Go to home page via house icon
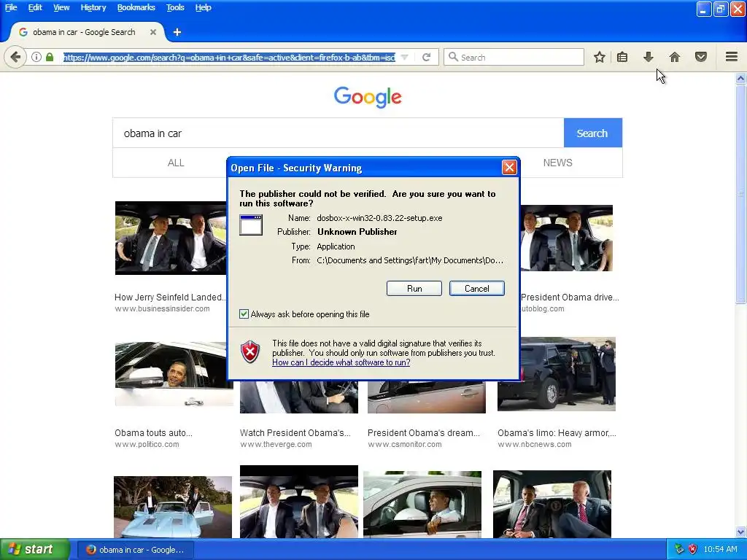This screenshot has height=560, width=747. pos(675,57)
